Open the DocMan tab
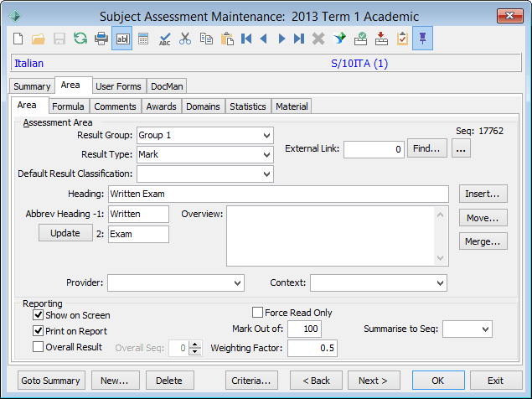The image size is (532, 399). (167, 86)
